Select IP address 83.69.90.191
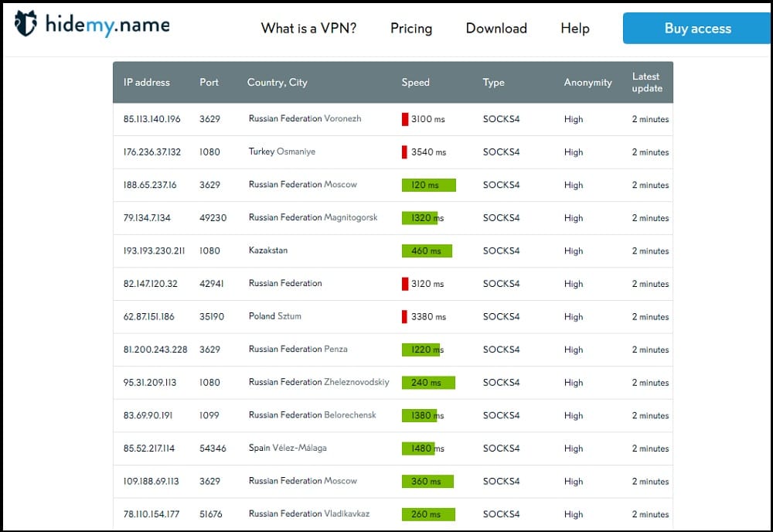Viewport: 773px width, 532px height. tap(148, 415)
